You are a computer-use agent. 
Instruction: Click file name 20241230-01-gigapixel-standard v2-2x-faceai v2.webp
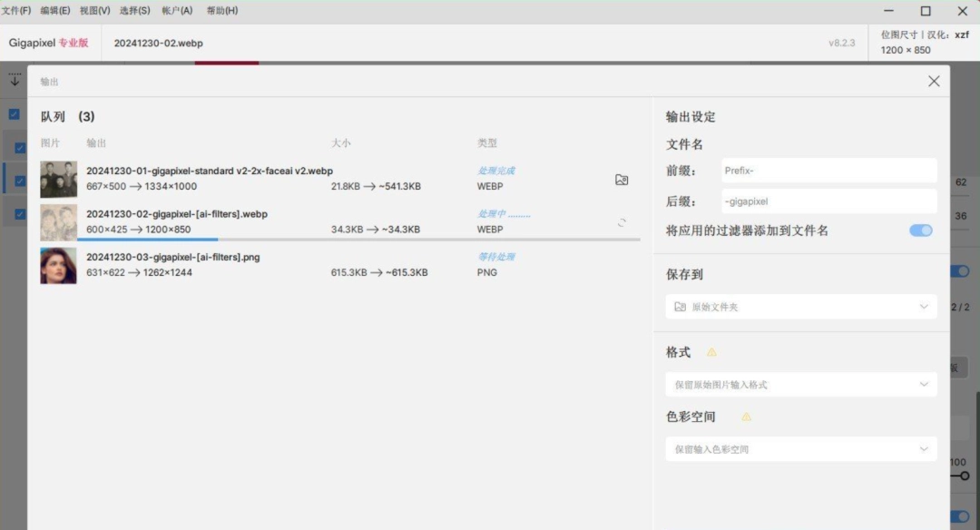[210, 171]
